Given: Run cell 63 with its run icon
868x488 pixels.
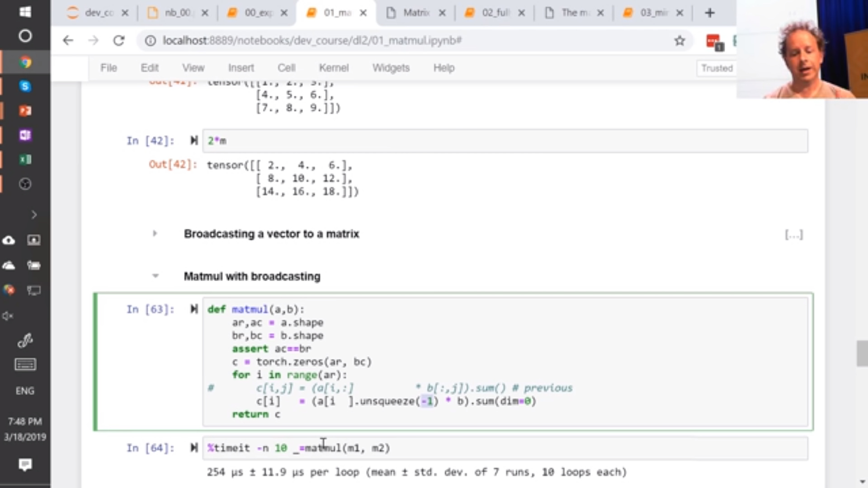Looking at the screenshot, I should click(194, 309).
